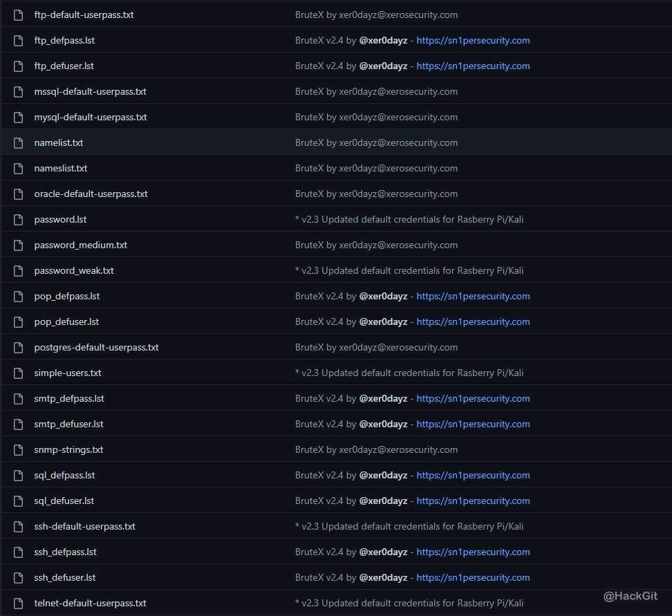Click file icon beside password_medium.txt
The image size is (672, 616).
coord(19,245)
